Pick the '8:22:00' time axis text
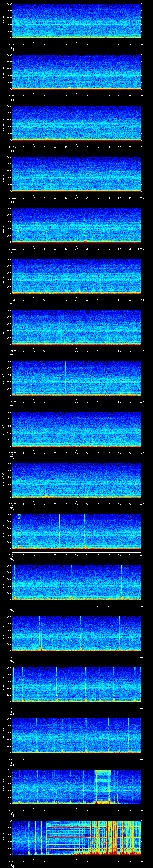This screenshot has height=868, width=153. (12, 402)
